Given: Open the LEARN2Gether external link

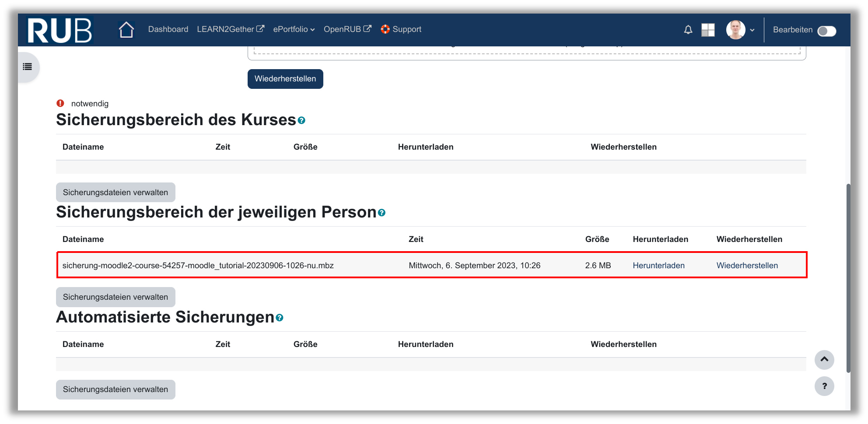Looking at the screenshot, I should pos(230,29).
